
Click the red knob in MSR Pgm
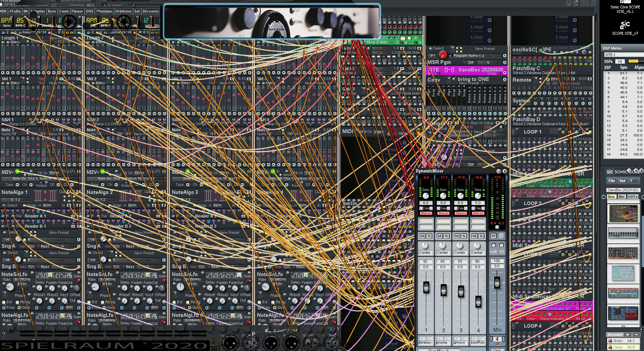tap(443, 55)
